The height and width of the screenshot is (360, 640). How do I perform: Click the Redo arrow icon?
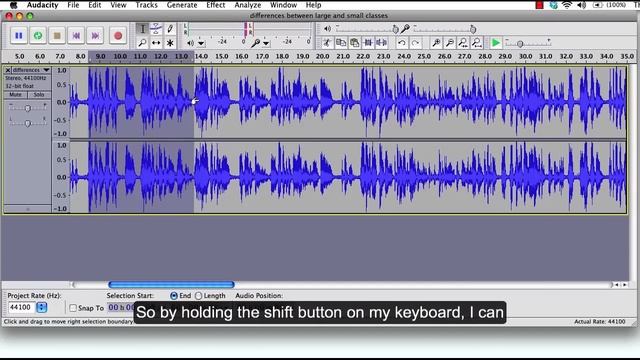coord(416,42)
